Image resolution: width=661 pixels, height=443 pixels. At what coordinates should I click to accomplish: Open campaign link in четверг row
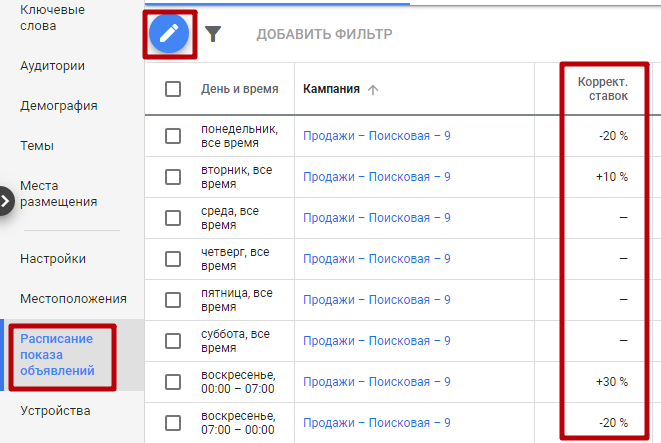pos(377,258)
